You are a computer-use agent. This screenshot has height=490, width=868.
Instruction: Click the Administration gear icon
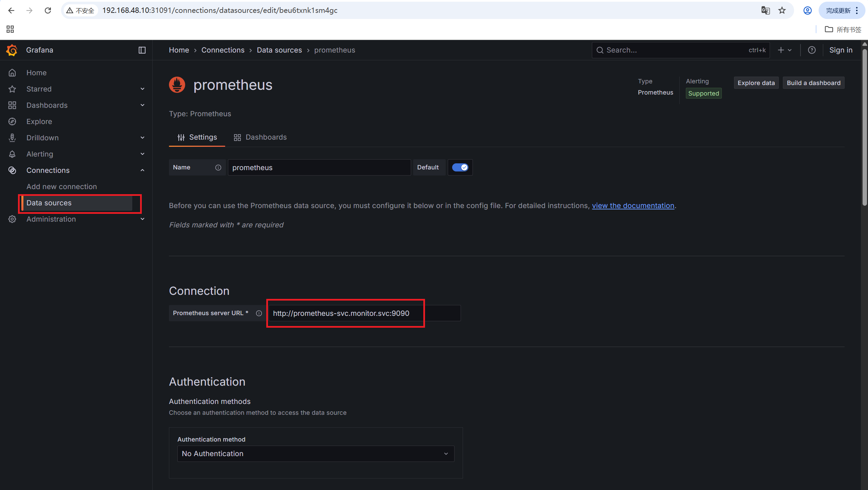pos(12,219)
